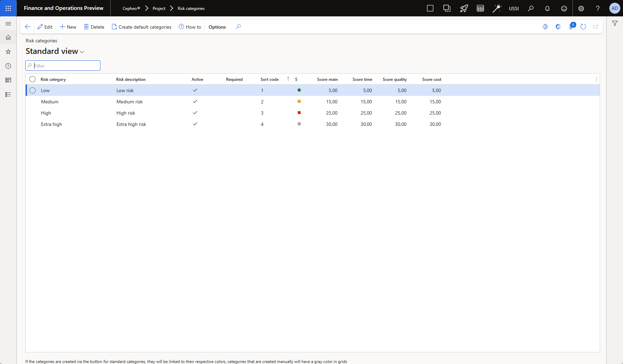Select the Low row radio button
Image resolution: width=623 pixels, height=364 pixels.
point(32,90)
